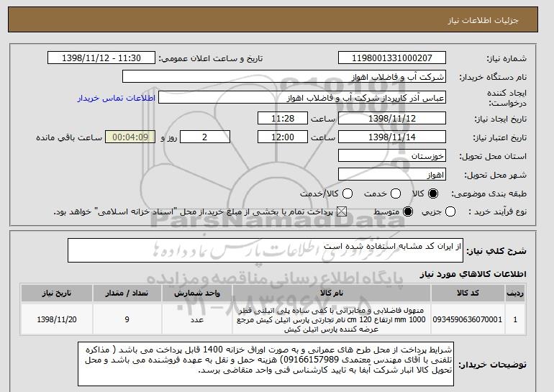The height and width of the screenshot is (392, 554).
Task: Click the طبقه بندی موضوعی label
Action: pos(489,193)
